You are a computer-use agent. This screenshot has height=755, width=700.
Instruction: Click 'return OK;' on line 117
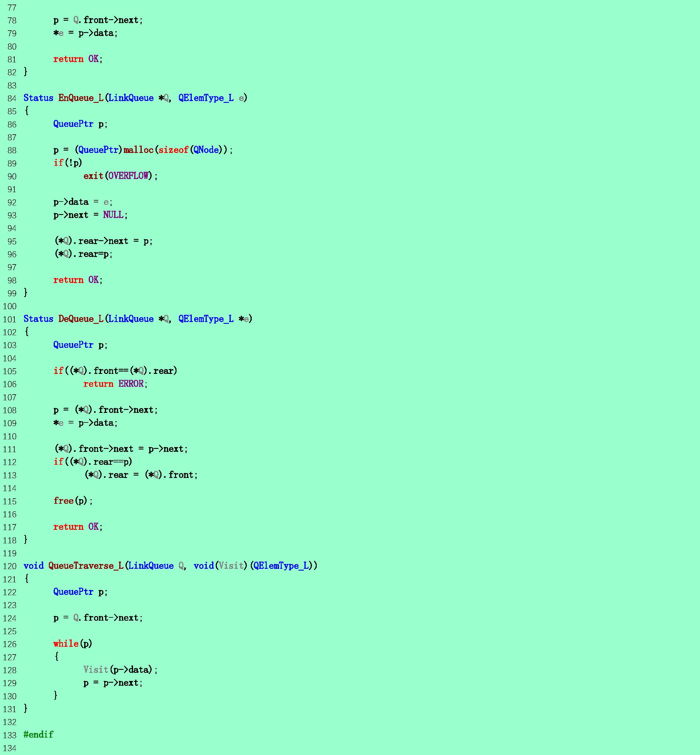pos(78,527)
